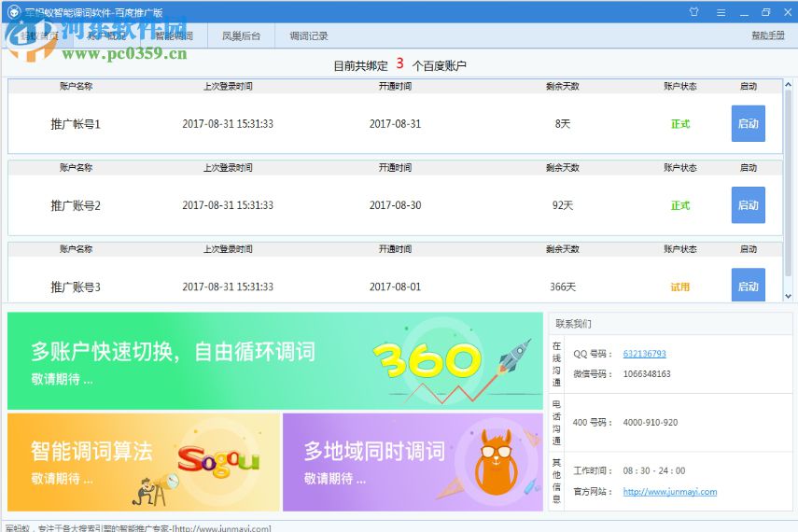Click 启动 button for 推广账号2

[749, 204]
